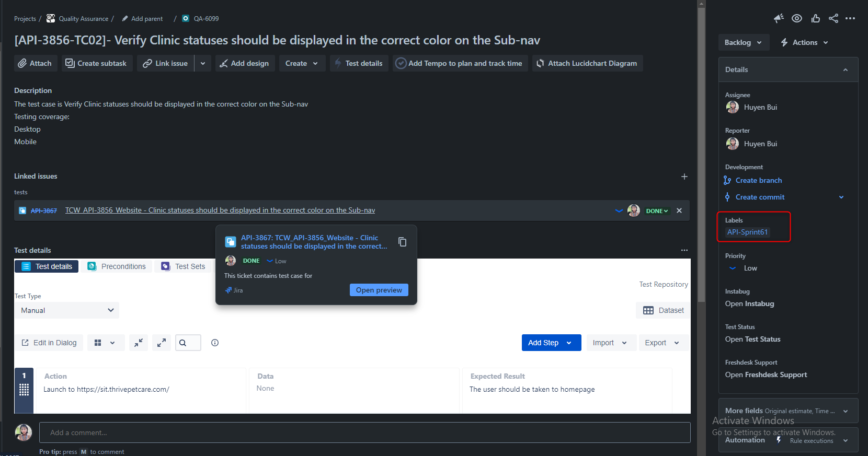Switch to the Preconditions tab
The image size is (868, 456).
point(117,266)
